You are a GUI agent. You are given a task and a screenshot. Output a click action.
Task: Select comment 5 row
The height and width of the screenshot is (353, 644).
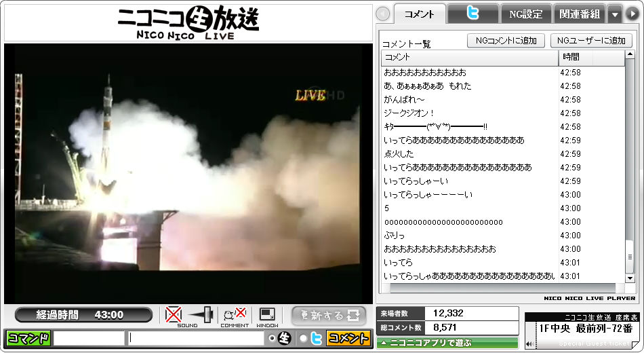tap(503, 208)
